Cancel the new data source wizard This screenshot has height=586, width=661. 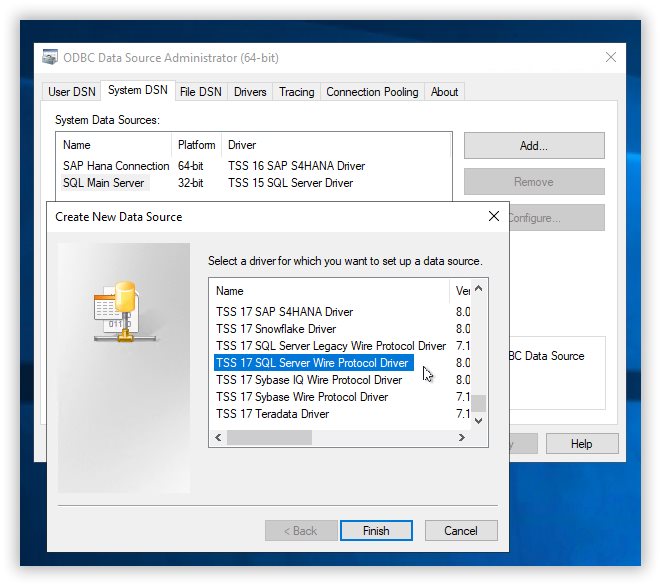[460, 531]
